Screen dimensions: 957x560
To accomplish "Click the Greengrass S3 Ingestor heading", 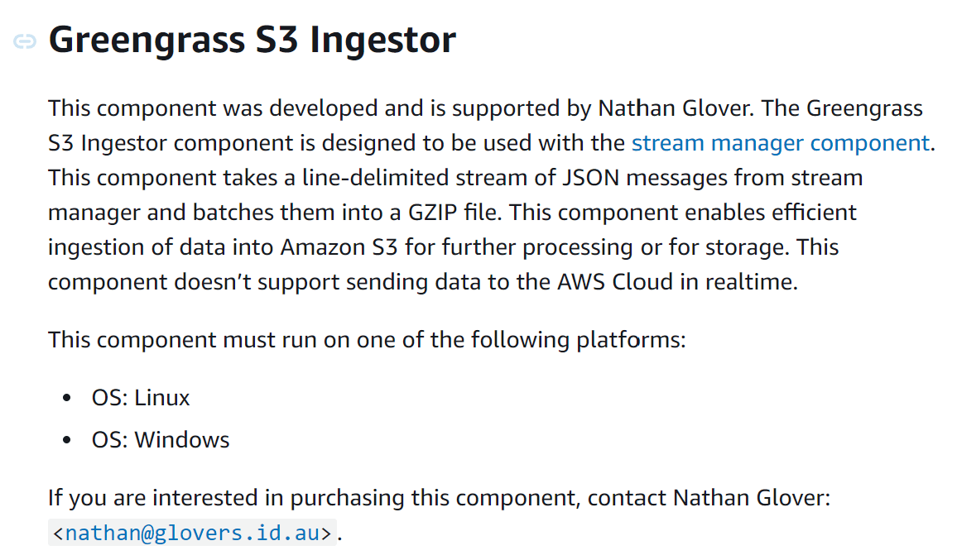I will 252,41.
